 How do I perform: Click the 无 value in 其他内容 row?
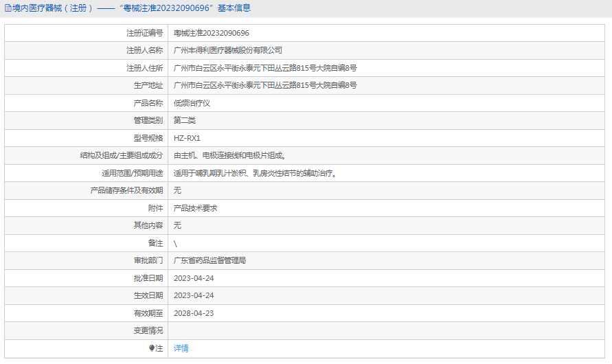(177, 225)
